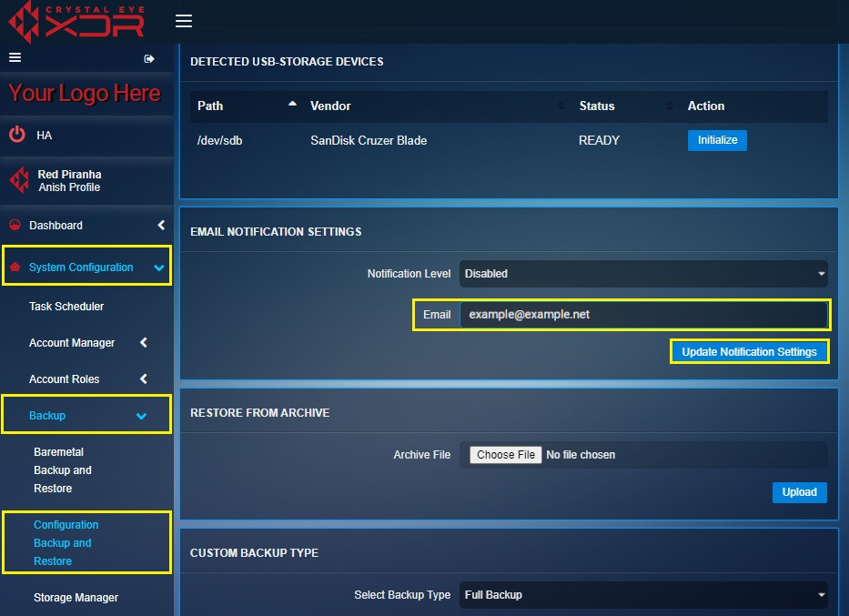This screenshot has height=616, width=849.
Task: Click the Dashboard gauge icon
Action: coord(15,225)
